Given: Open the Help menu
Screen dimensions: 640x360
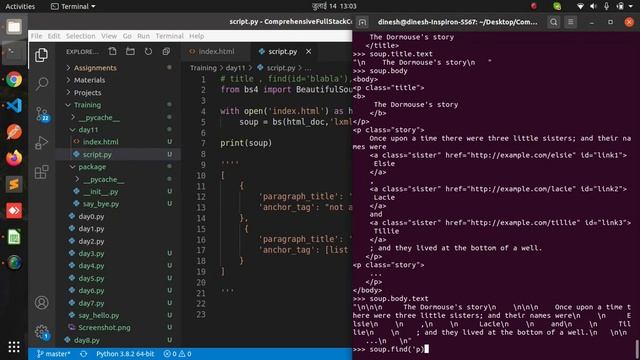Looking at the screenshot, I should coord(196,36).
